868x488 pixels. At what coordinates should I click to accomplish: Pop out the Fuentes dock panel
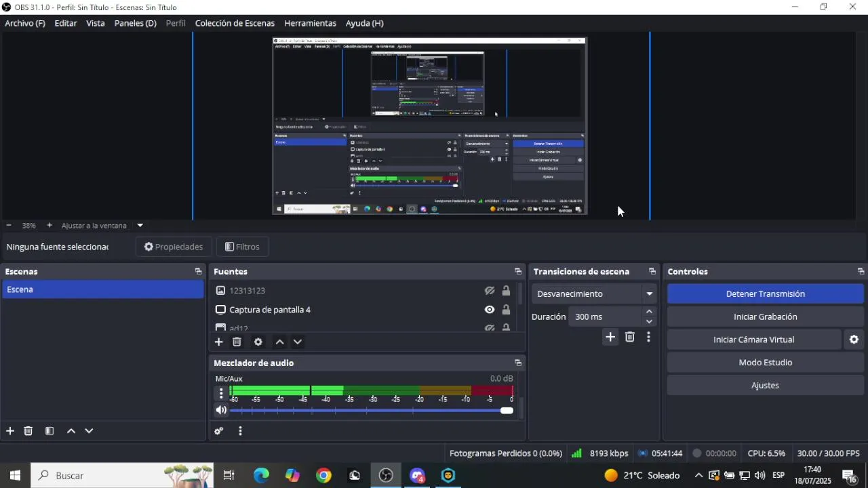(518, 271)
